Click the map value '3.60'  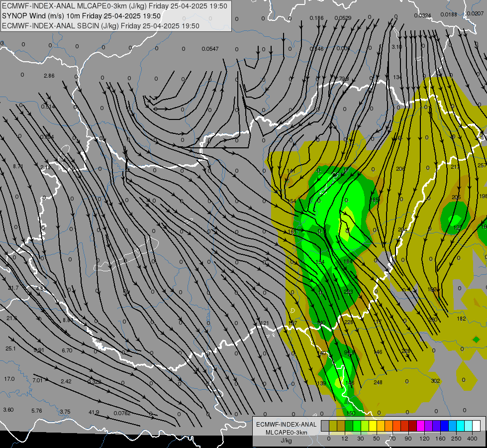point(8,410)
